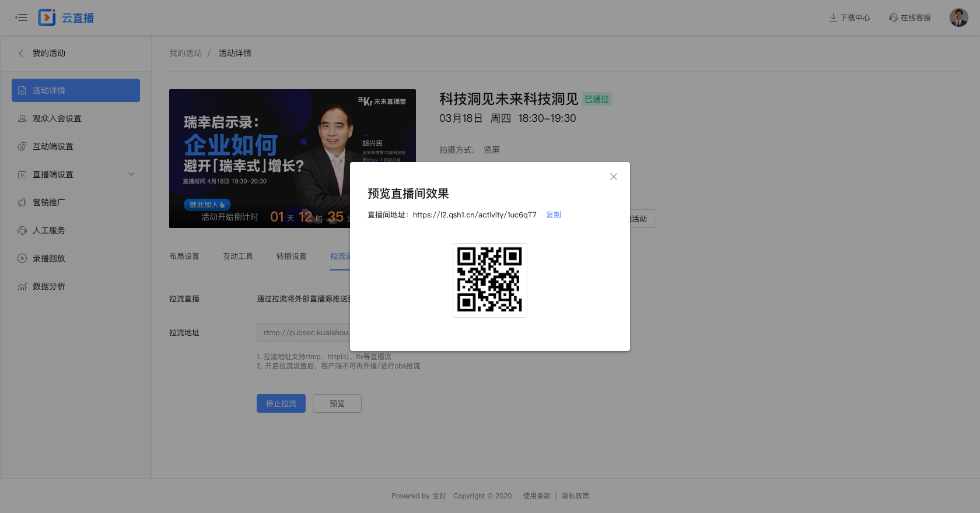
Task: Click 互动端设置 gear icon
Action: click(x=22, y=146)
